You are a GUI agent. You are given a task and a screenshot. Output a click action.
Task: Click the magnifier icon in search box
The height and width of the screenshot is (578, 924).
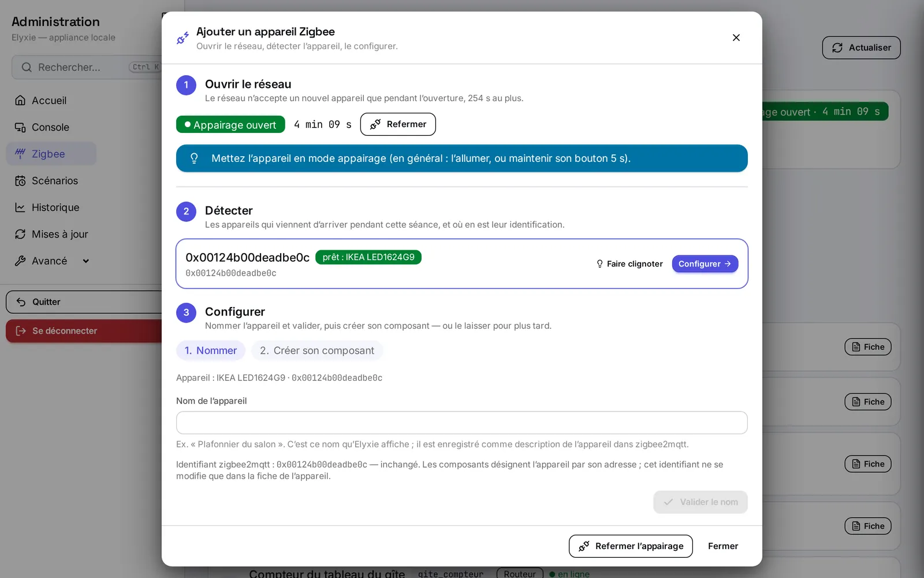(x=27, y=67)
